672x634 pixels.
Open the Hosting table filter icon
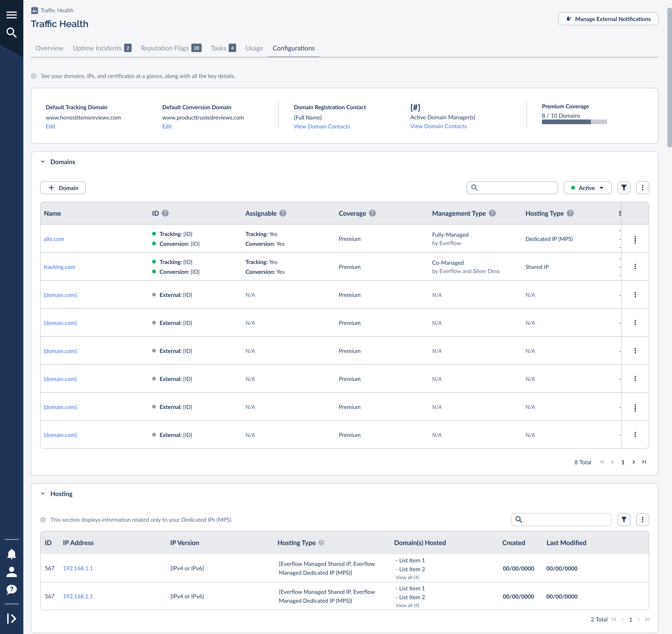pyautogui.click(x=624, y=519)
